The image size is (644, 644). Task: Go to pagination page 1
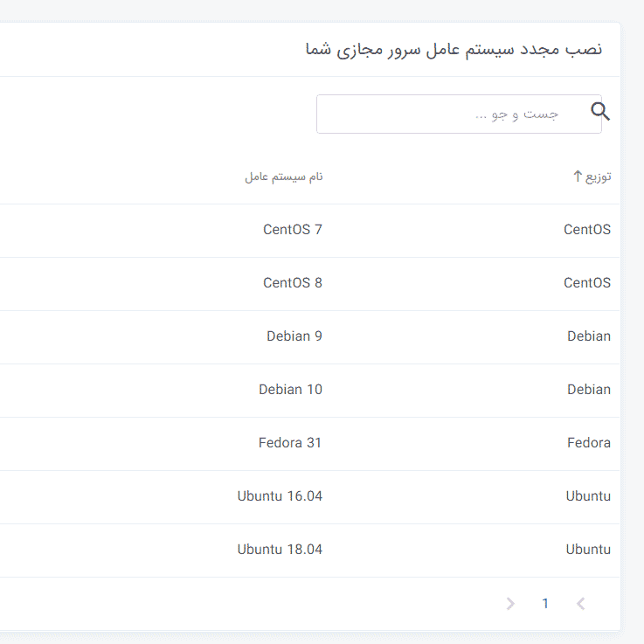545,603
